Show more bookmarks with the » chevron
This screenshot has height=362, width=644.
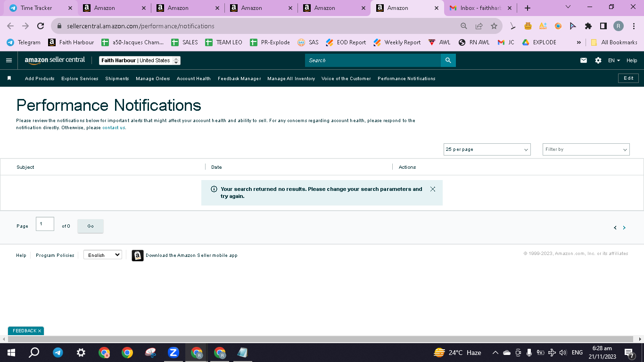click(x=579, y=42)
